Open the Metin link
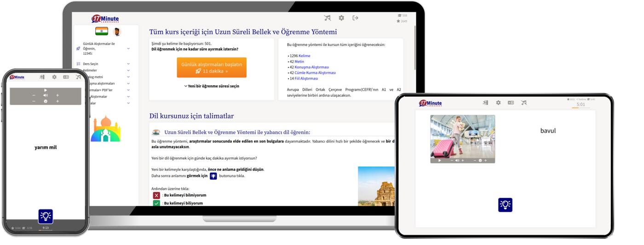644x245 pixels. point(299,61)
